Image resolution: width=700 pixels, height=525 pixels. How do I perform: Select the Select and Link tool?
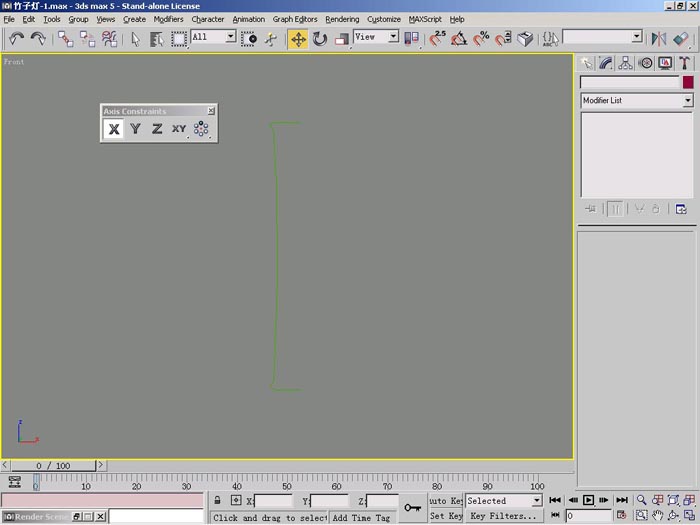point(66,39)
